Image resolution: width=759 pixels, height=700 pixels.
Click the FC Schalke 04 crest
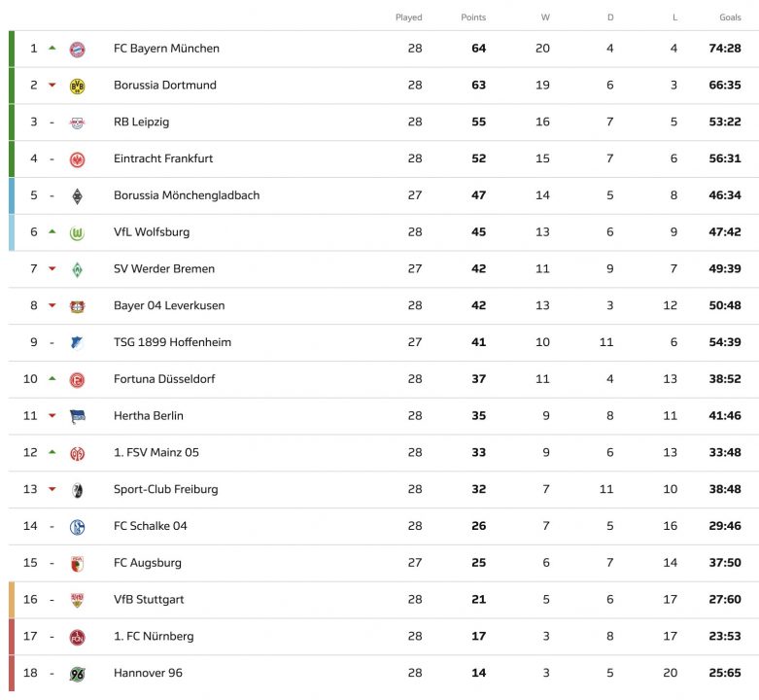tap(77, 527)
